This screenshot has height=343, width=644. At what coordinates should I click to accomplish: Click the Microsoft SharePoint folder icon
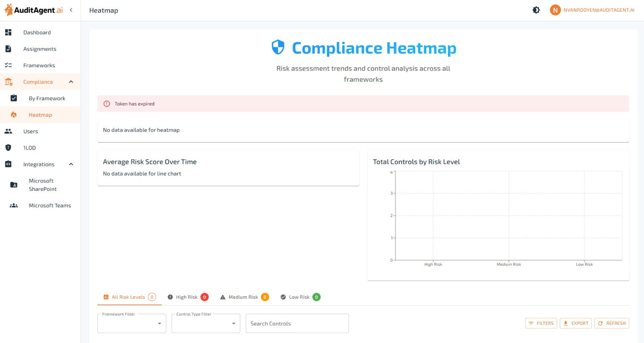tap(14, 185)
